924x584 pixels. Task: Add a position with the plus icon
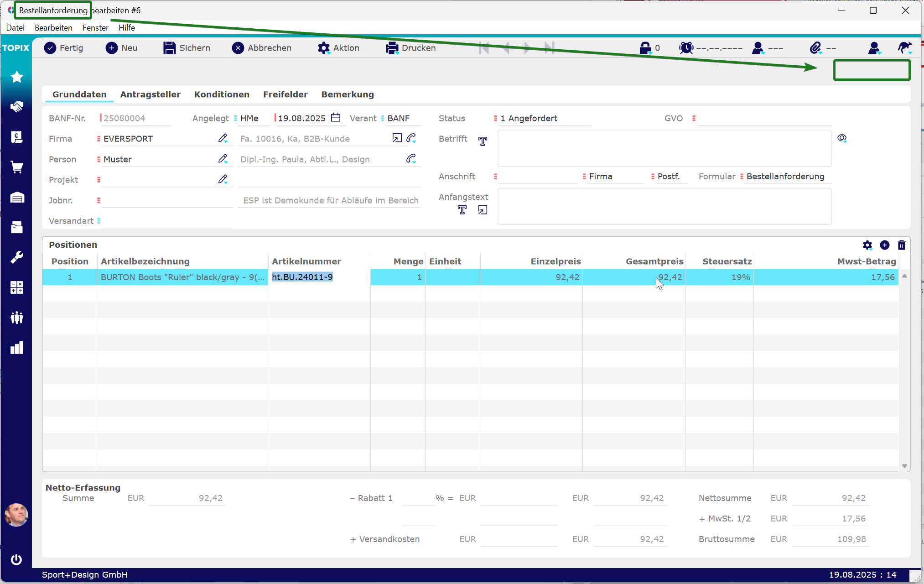click(x=884, y=245)
